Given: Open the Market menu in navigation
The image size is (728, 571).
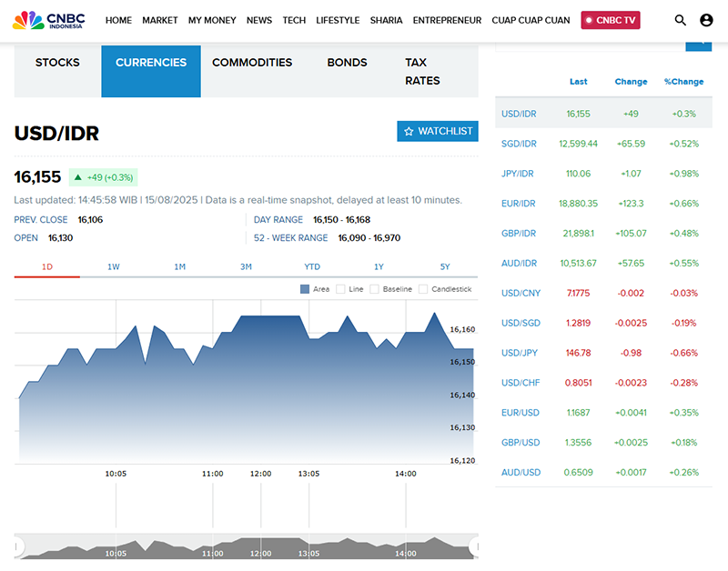Looking at the screenshot, I should 160,20.
